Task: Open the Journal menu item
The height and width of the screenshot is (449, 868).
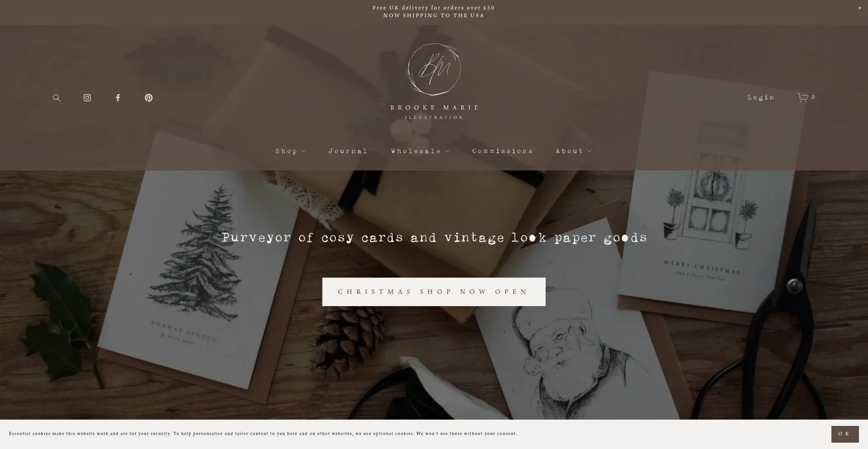Action: [348, 151]
